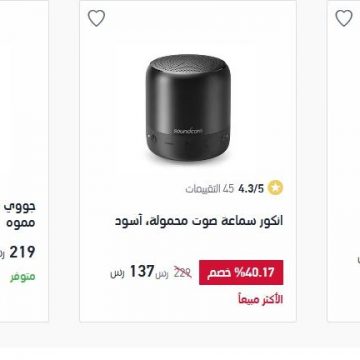
Task: Open the 45 التقييمات reviews link
Action: click(210, 189)
